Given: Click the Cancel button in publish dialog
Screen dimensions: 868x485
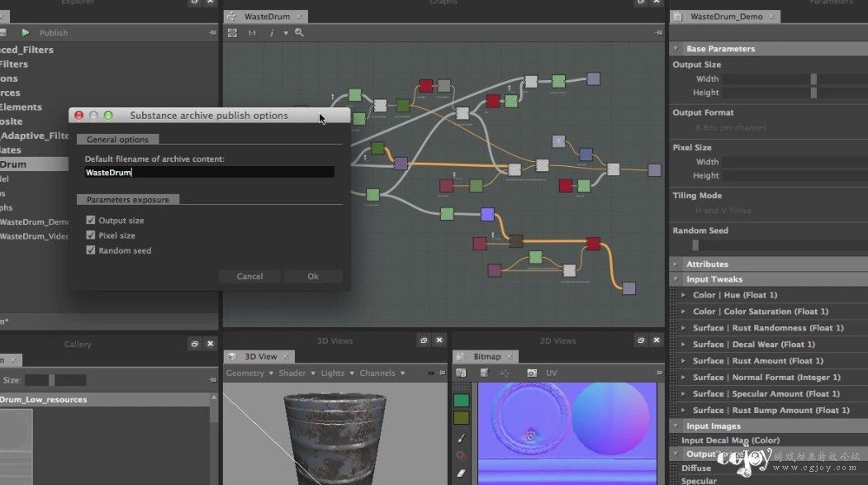Looking at the screenshot, I should coord(249,276).
